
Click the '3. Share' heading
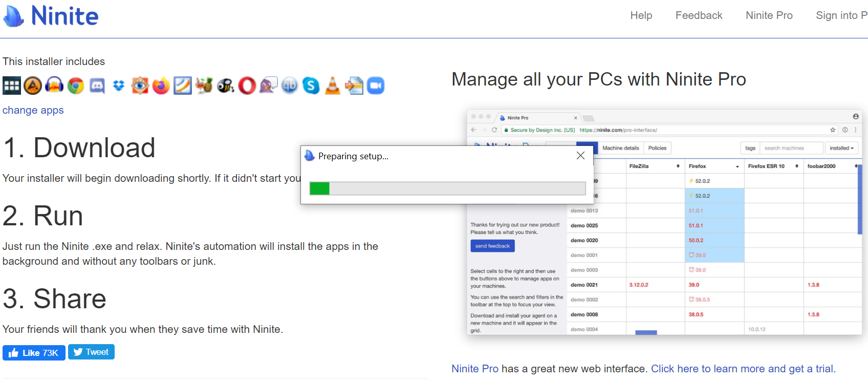click(x=55, y=299)
